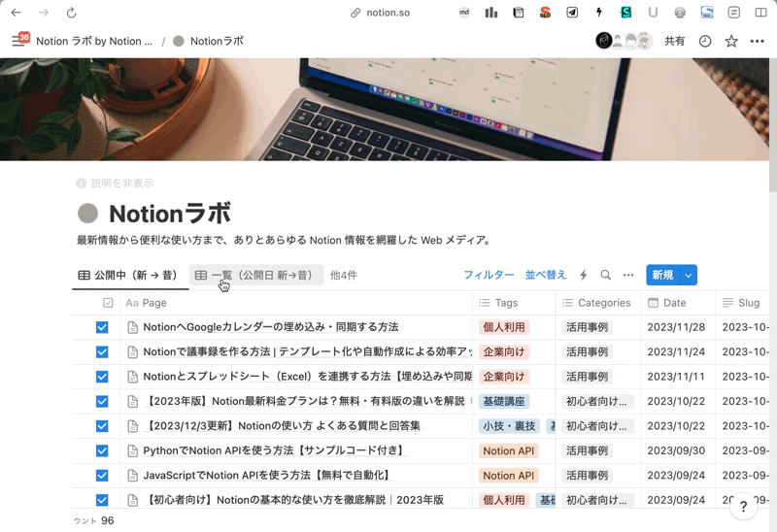Switch to 一覧（公開日 新→昔）view tab

(x=256, y=275)
